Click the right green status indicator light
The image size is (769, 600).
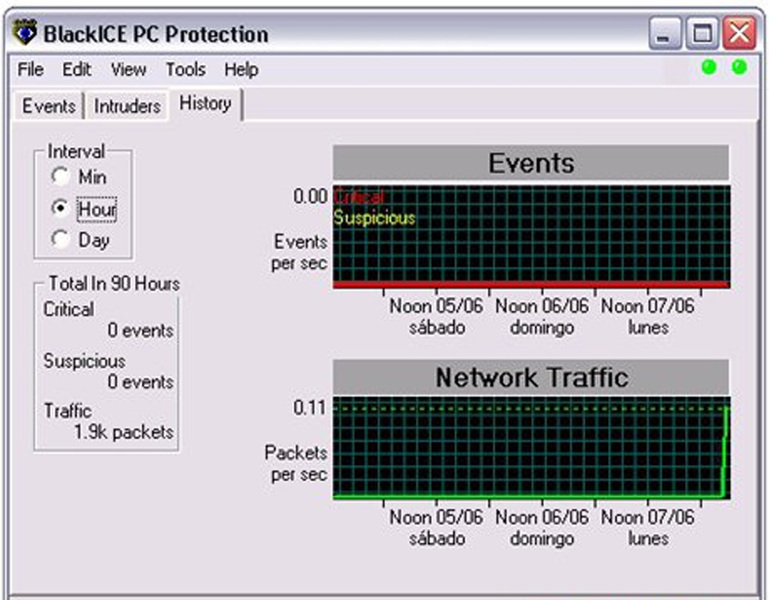click(739, 67)
